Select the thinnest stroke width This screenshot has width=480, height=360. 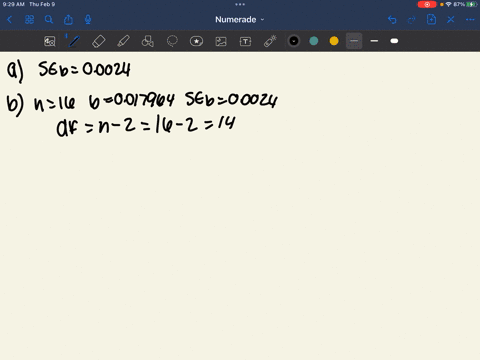(x=354, y=41)
